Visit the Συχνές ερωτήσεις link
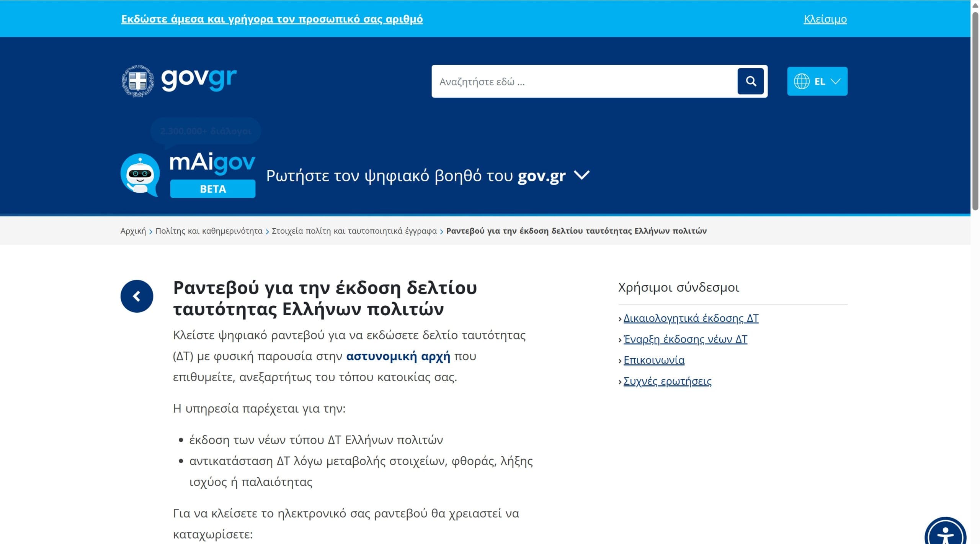Image resolution: width=980 pixels, height=544 pixels. click(667, 380)
